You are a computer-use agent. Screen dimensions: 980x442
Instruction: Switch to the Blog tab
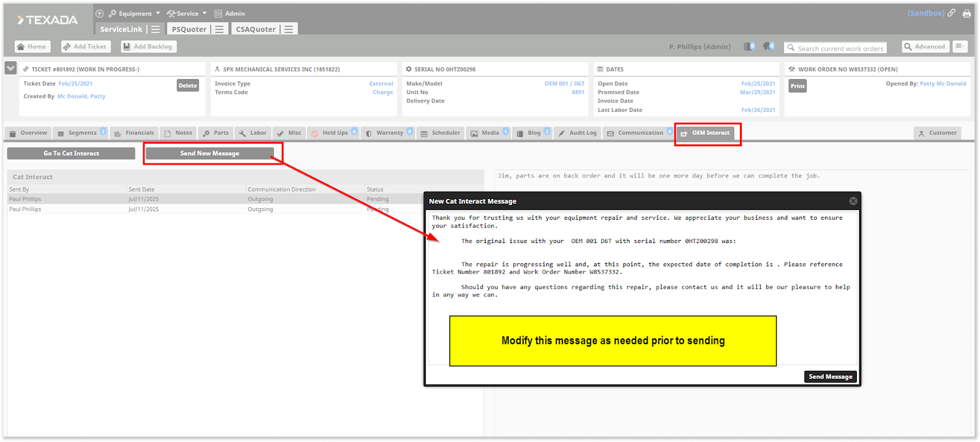pos(532,133)
